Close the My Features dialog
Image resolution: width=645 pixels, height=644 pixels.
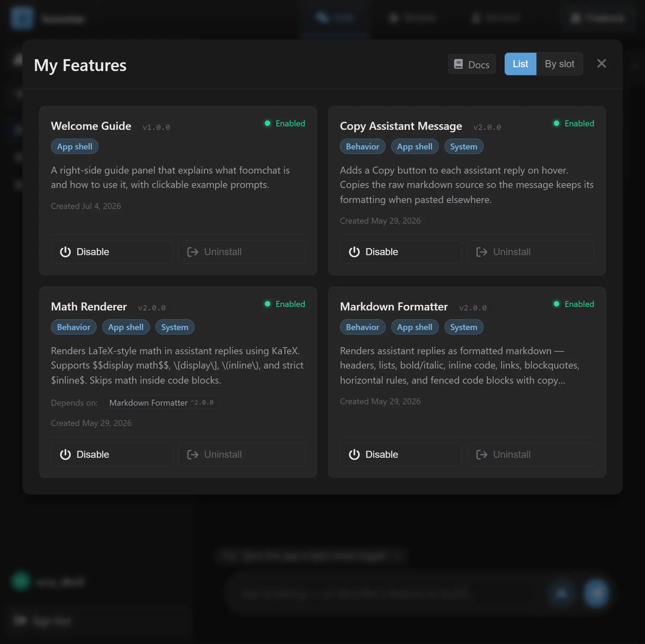(x=601, y=64)
